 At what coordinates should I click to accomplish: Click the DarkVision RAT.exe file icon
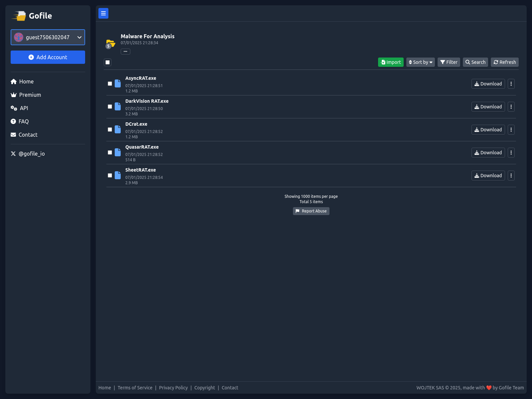(x=118, y=106)
